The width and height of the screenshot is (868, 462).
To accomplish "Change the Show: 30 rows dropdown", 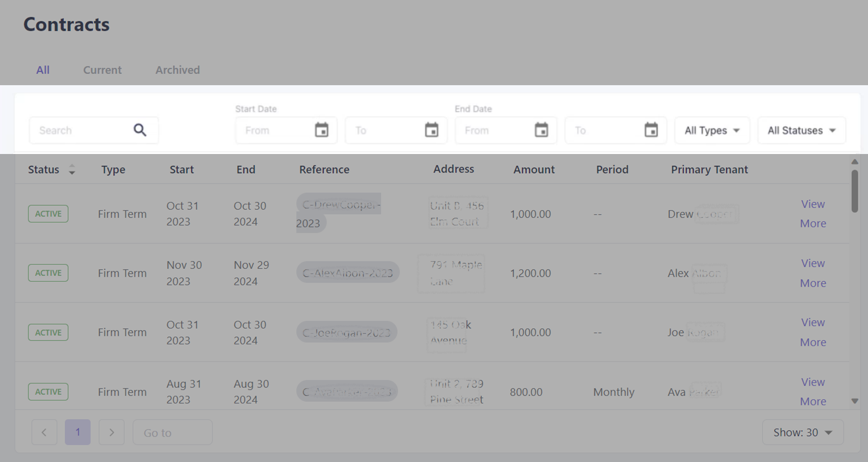I will (x=803, y=433).
